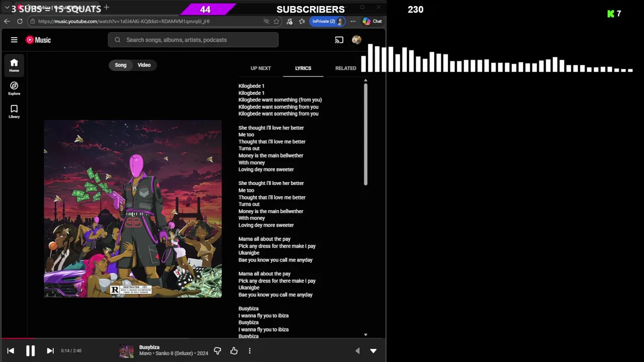Open the browser media control icon
644x362 pixels.
click(x=289, y=21)
